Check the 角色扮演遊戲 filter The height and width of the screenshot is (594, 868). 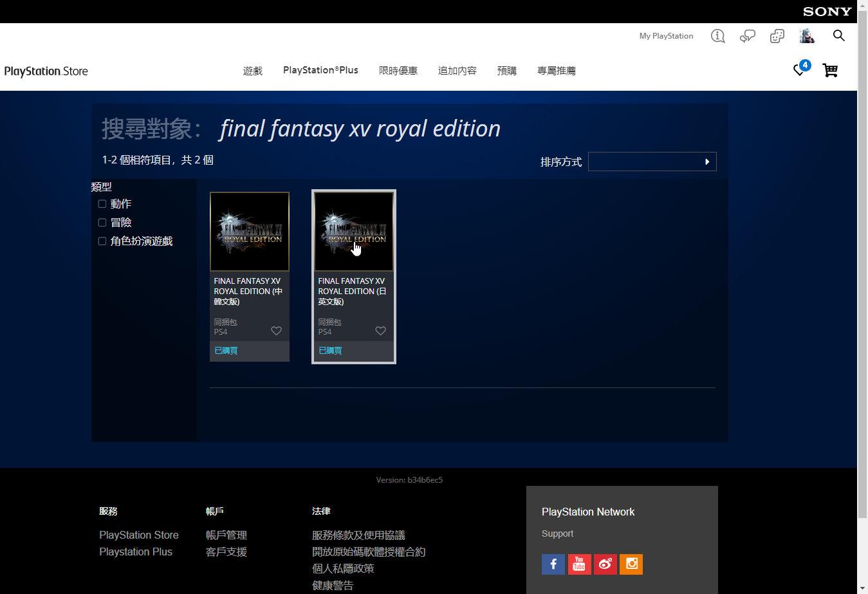(102, 241)
